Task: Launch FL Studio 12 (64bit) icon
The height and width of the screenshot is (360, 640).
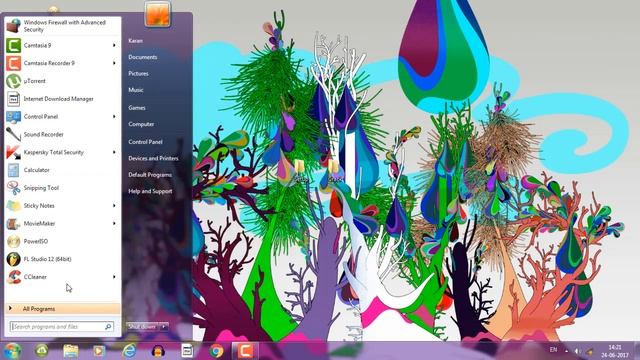Action: (13, 259)
